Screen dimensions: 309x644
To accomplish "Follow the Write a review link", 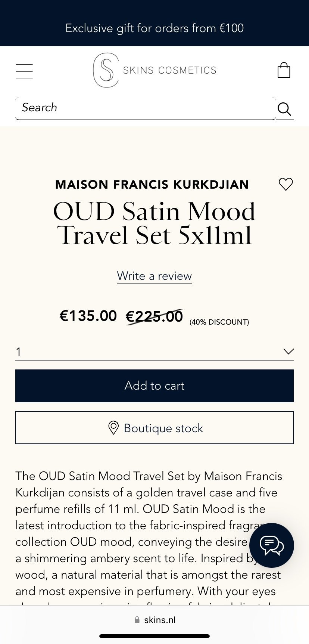I will pyautogui.click(x=154, y=276).
